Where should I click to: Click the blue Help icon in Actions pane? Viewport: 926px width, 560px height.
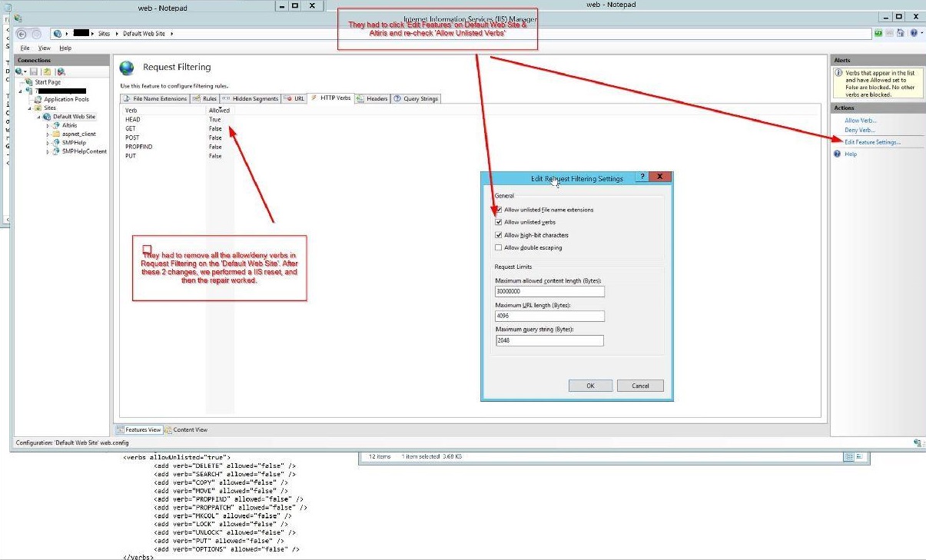tap(838, 154)
